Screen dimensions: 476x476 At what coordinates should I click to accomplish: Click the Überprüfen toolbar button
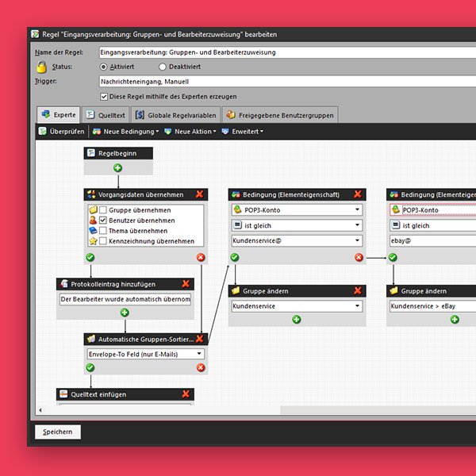click(x=61, y=132)
